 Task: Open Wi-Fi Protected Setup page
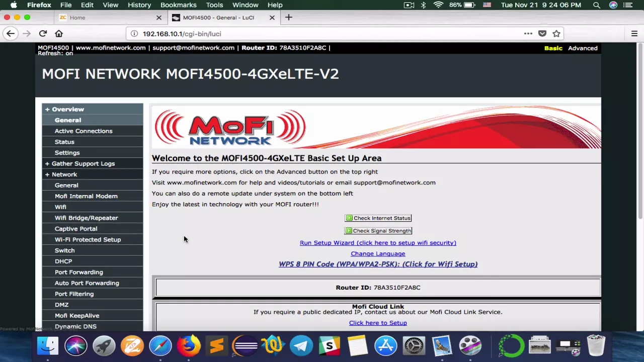click(93, 240)
